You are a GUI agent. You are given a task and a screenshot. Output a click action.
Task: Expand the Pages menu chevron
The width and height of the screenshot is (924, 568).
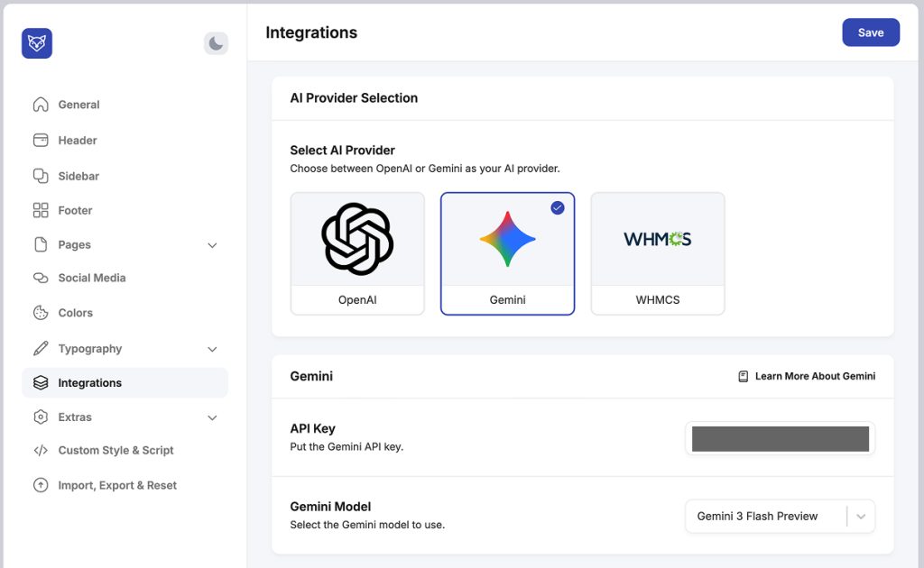pos(213,245)
